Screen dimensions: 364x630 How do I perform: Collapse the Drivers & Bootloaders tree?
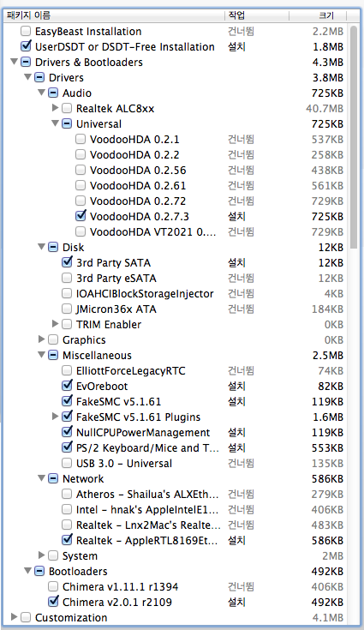tap(14, 62)
